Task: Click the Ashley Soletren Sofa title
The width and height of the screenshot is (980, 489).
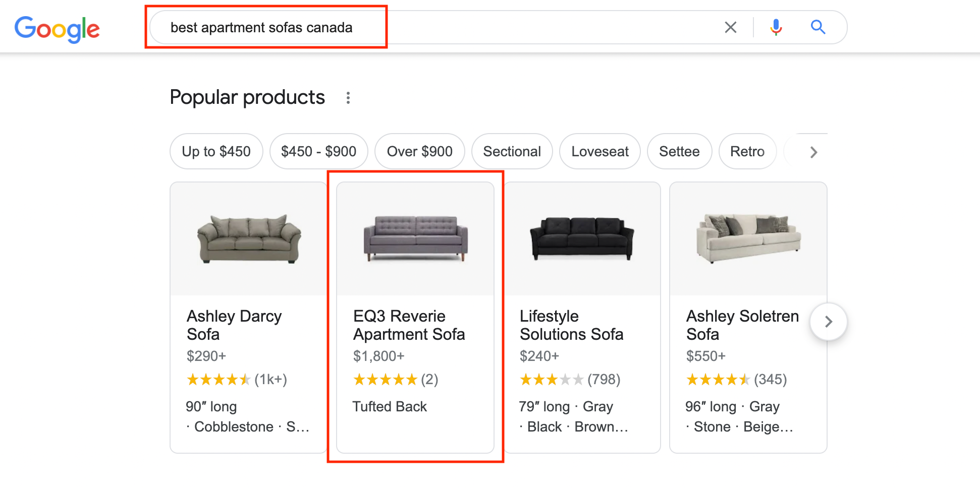Action: [742, 325]
